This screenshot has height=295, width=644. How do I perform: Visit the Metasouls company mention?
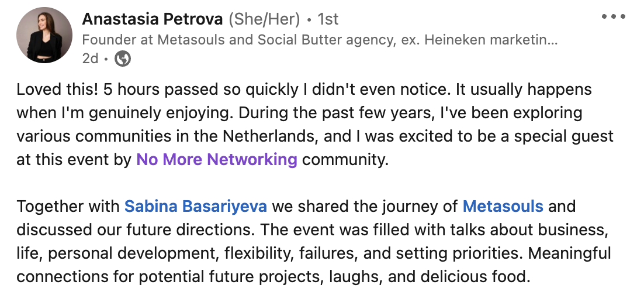(503, 206)
